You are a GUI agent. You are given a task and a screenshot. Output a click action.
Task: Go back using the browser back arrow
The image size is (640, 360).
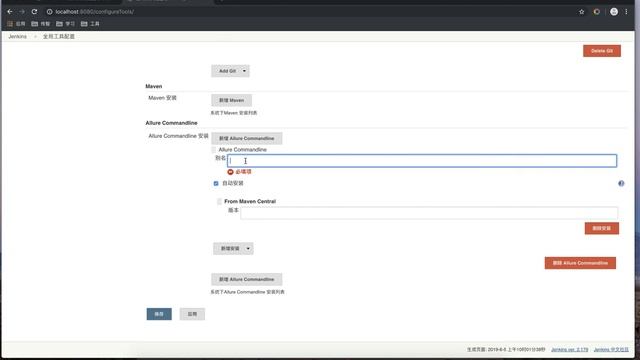pos(10,12)
